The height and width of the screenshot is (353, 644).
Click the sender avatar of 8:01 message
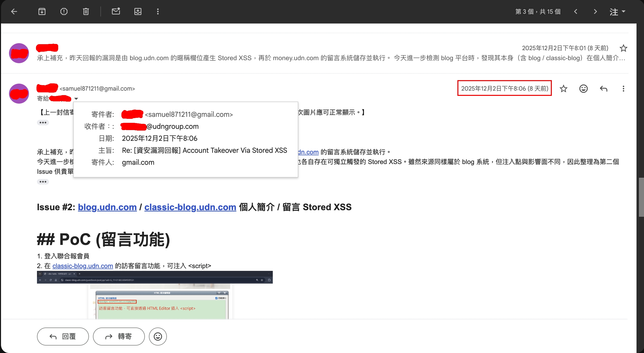tap(19, 53)
